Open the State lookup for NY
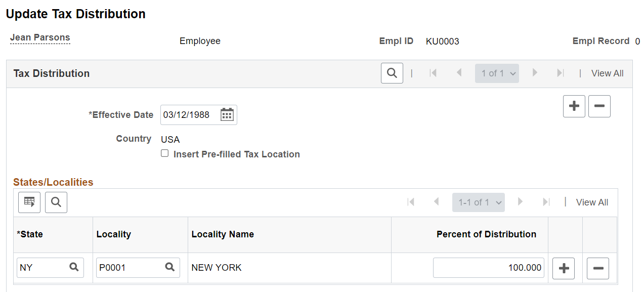This screenshot has height=292, width=644. [74, 267]
